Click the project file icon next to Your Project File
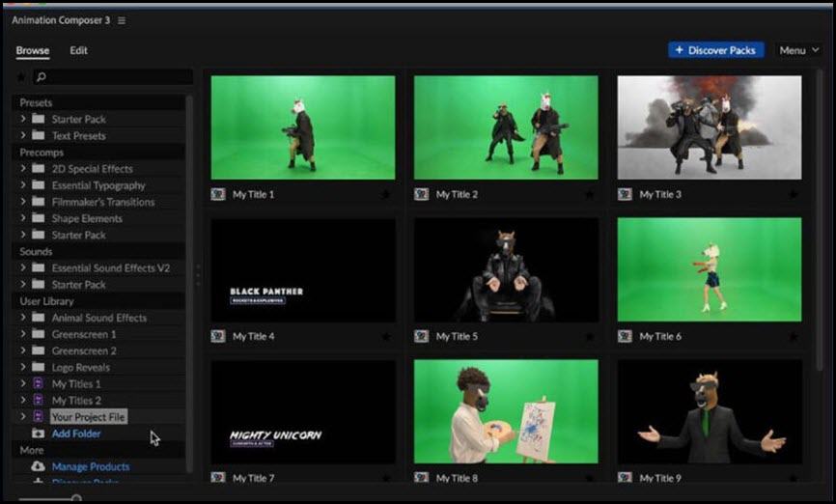This screenshot has height=504, width=836. (38, 416)
